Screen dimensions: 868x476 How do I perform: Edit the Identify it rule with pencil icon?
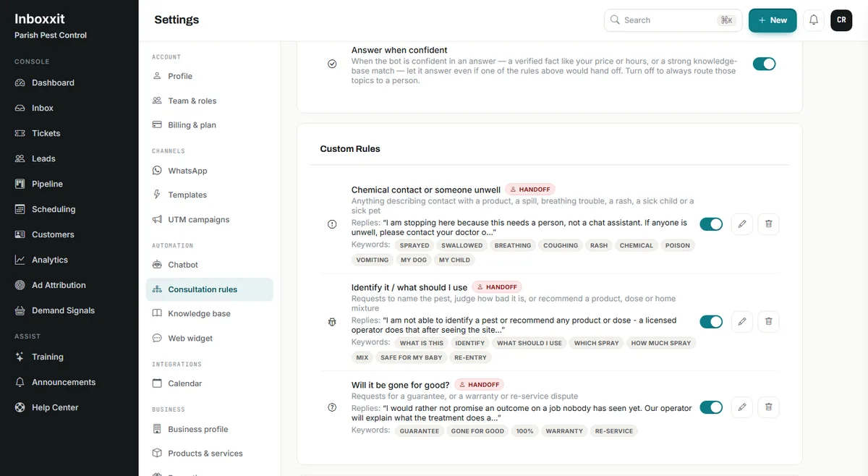pos(741,321)
